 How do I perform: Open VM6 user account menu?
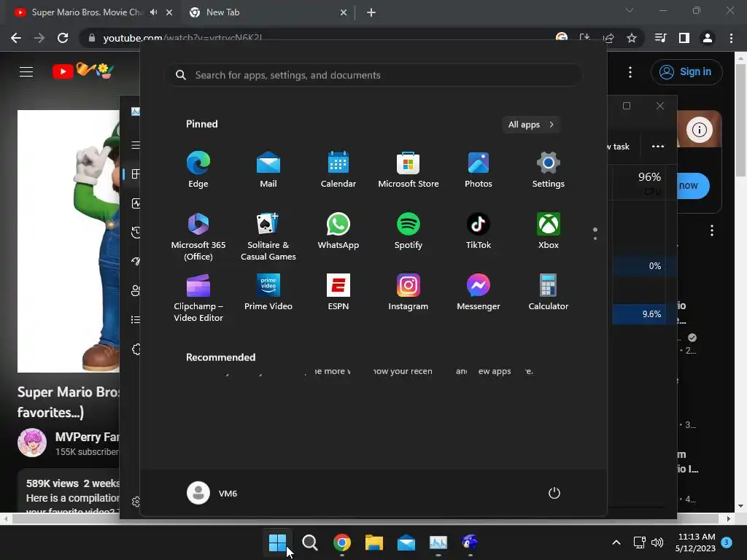[212, 493]
